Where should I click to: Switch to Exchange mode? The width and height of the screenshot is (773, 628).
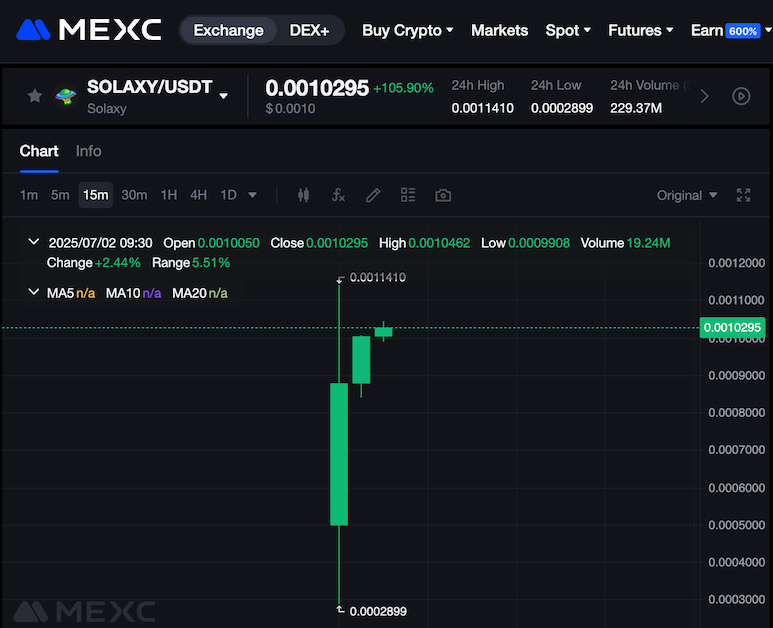[x=228, y=30]
